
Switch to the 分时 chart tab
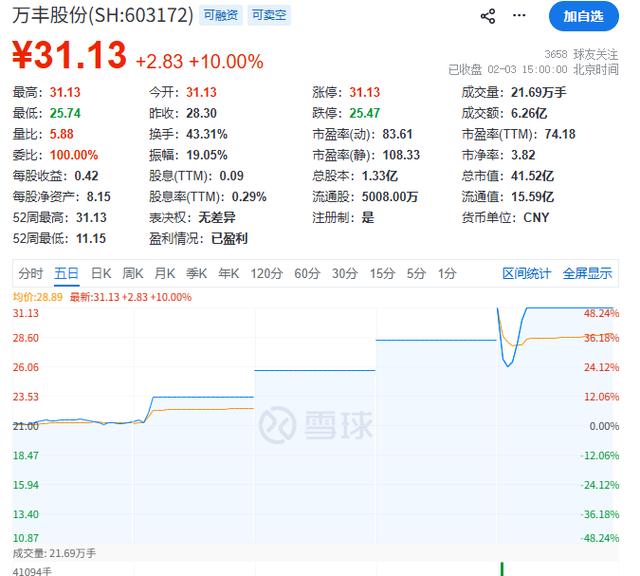[x=31, y=273]
